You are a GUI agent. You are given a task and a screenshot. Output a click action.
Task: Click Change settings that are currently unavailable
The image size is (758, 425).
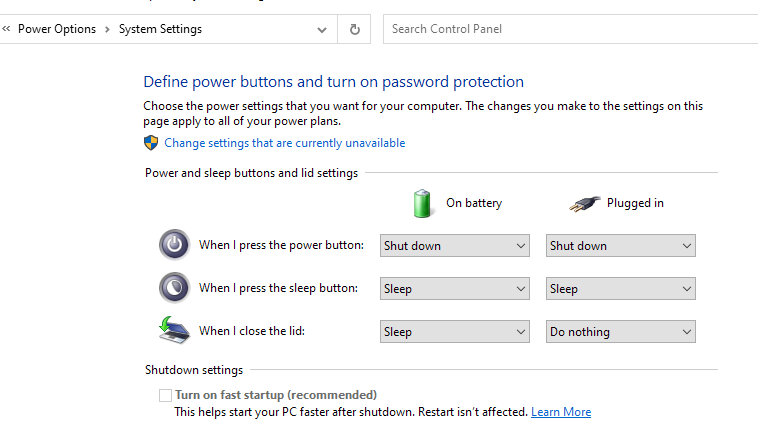pos(285,143)
